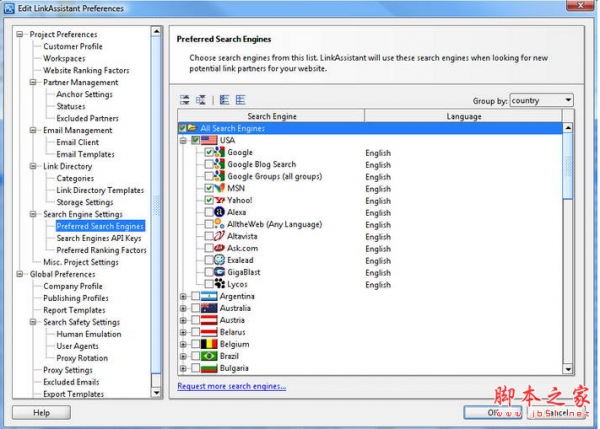Click the search engine list scroll-down arrow
The width and height of the screenshot is (600, 429).
pos(568,369)
